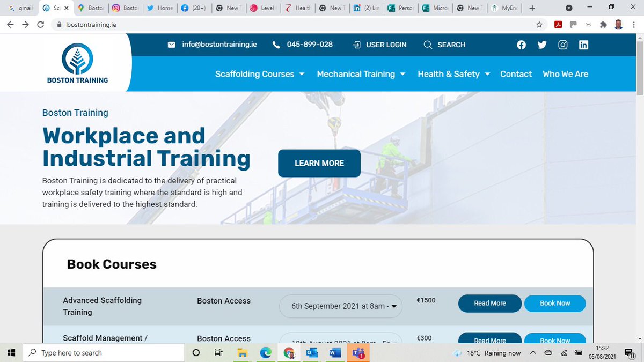The image size is (644, 362).
Task: Switch to the Twitter Home tab
Action: click(x=160, y=8)
